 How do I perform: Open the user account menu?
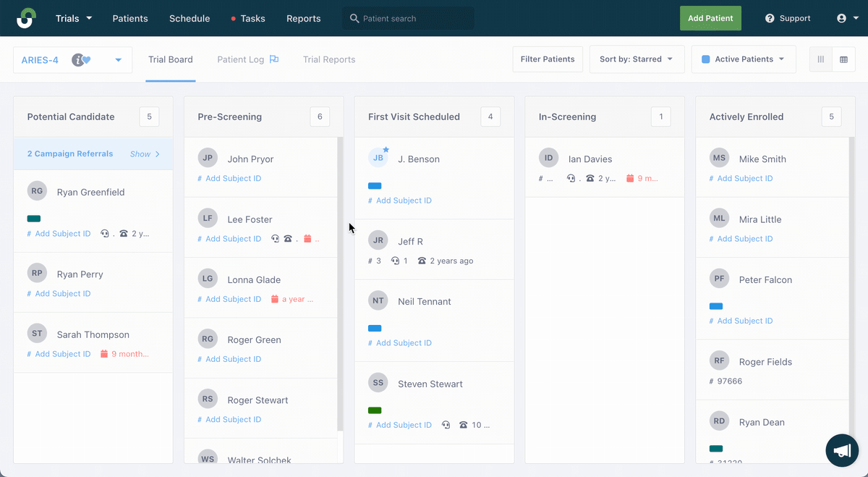click(846, 18)
